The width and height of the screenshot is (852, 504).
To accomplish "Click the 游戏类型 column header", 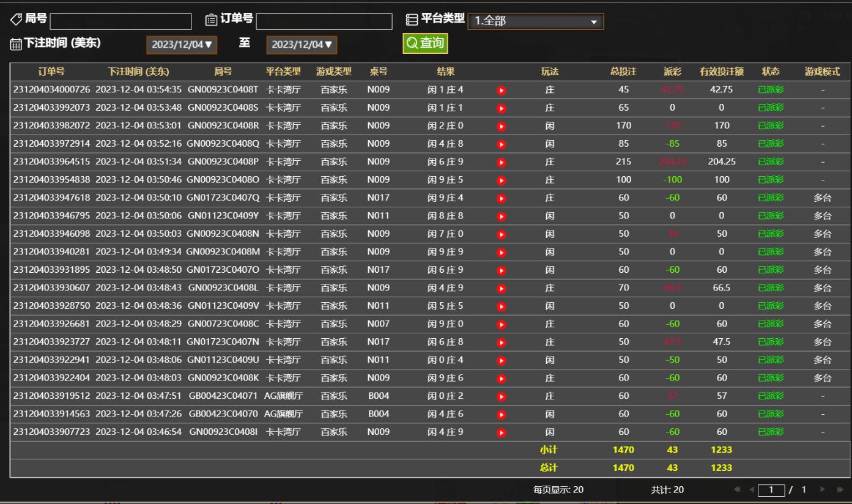I will click(334, 72).
